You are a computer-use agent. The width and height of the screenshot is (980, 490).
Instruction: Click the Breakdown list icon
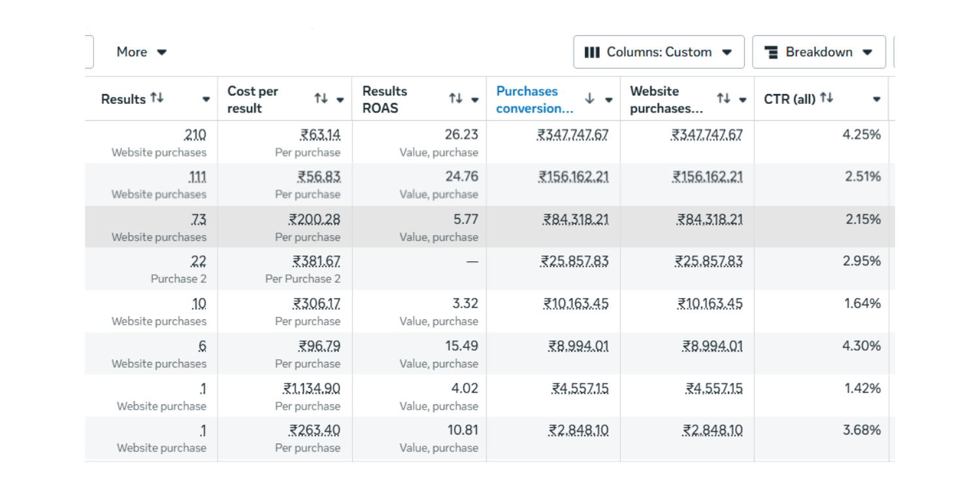tap(771, 52)
